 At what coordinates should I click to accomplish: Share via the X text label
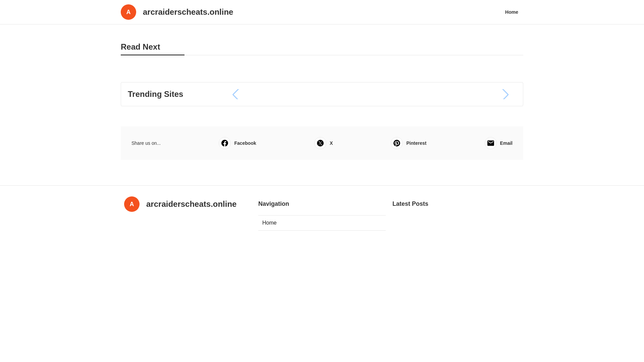point(331,143)
